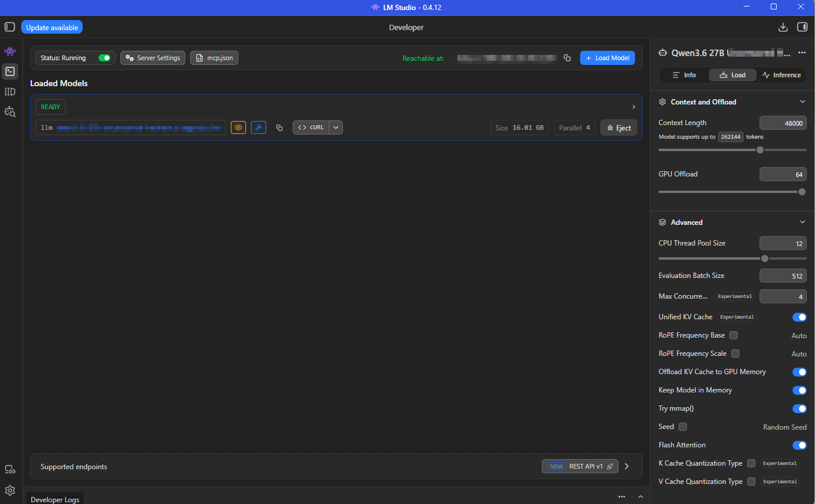Click the READY status badge
815x504 pixels.
pyautogui.click(x=50, y=107)
